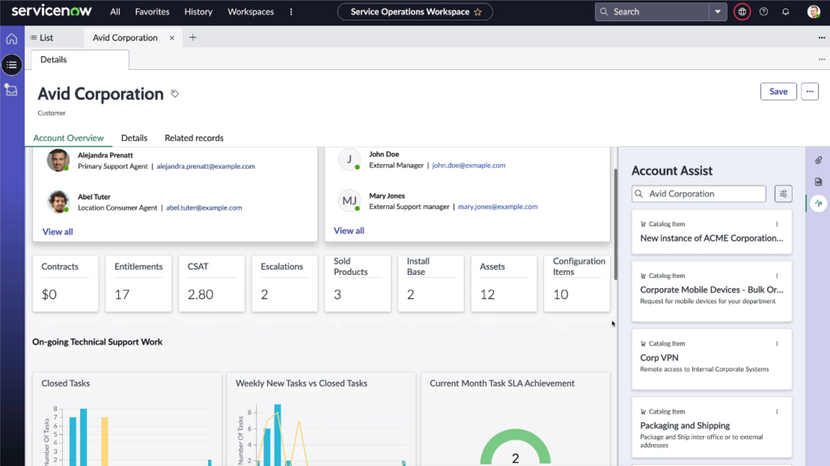Open the help question mark icon

764,12
